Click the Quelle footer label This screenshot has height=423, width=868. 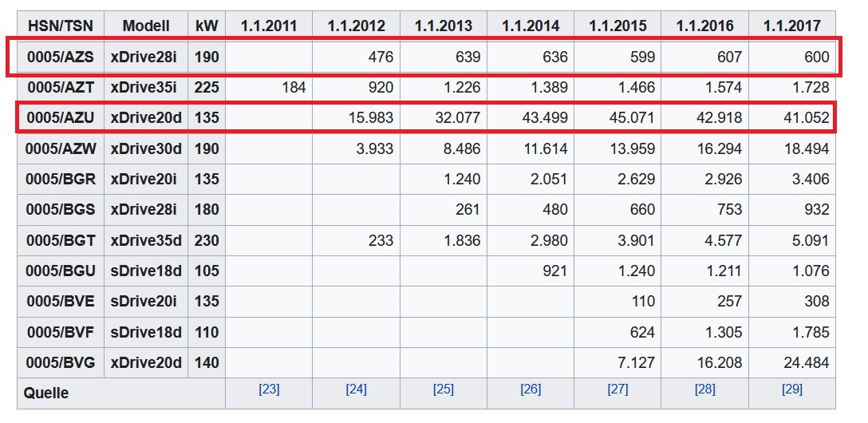click(x=46, y=393)
